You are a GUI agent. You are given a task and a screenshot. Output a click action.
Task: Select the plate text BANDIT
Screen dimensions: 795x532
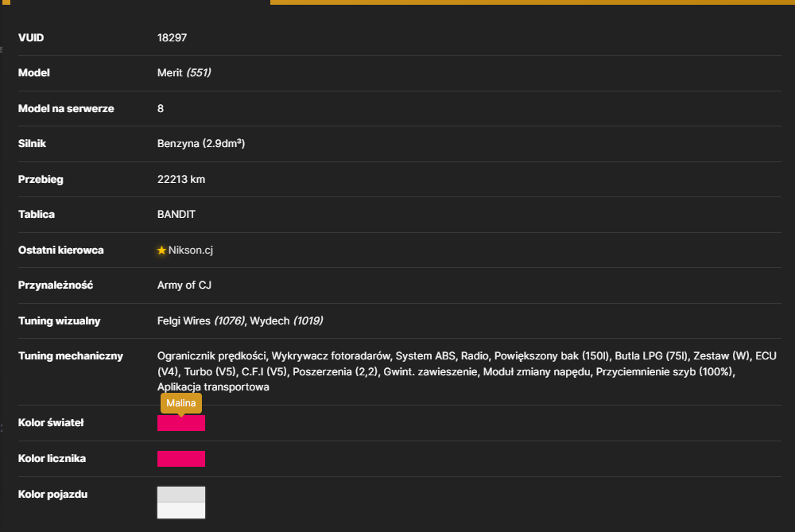click(x=176, y=214)
